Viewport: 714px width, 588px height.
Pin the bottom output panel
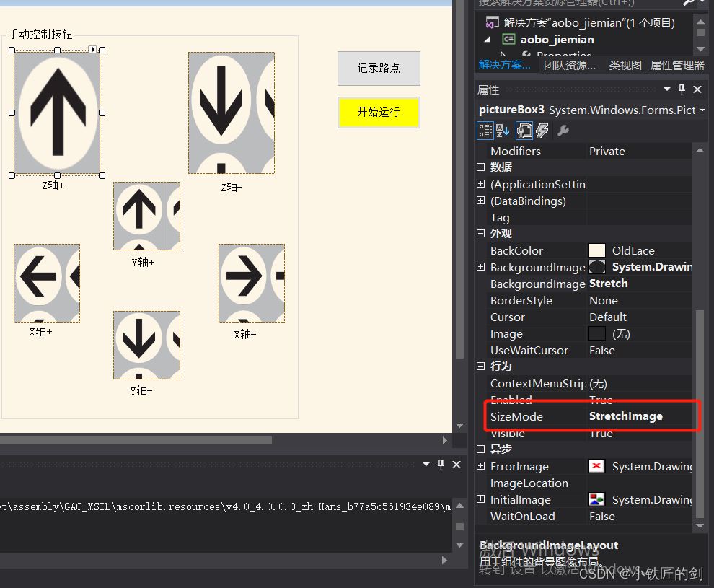pos(441,464)
